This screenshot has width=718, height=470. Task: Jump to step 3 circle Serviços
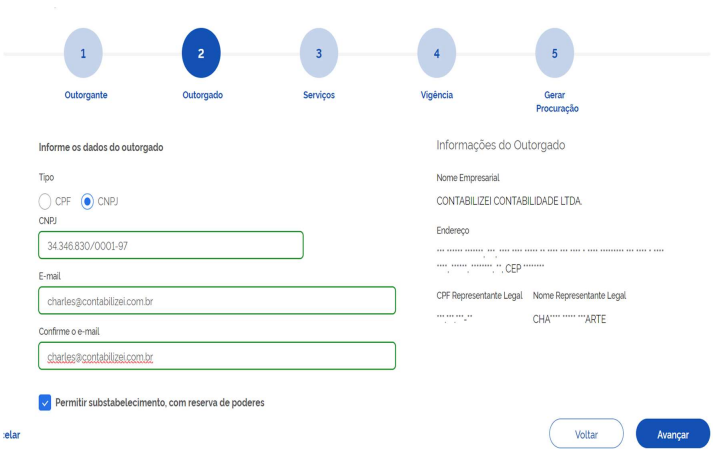[319, 53]
